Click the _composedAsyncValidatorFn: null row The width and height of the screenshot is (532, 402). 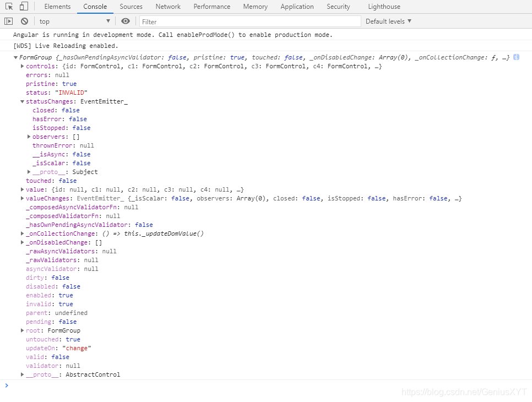[x=82, y=207]
